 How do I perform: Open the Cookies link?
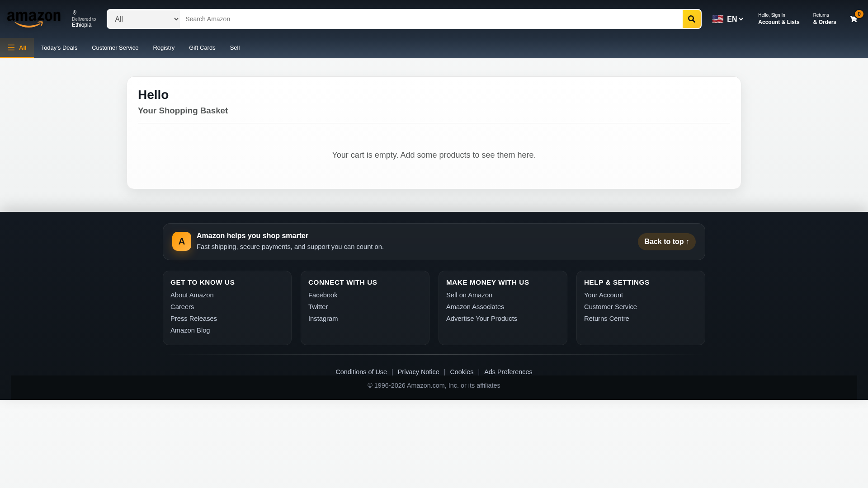click(462, 372)
